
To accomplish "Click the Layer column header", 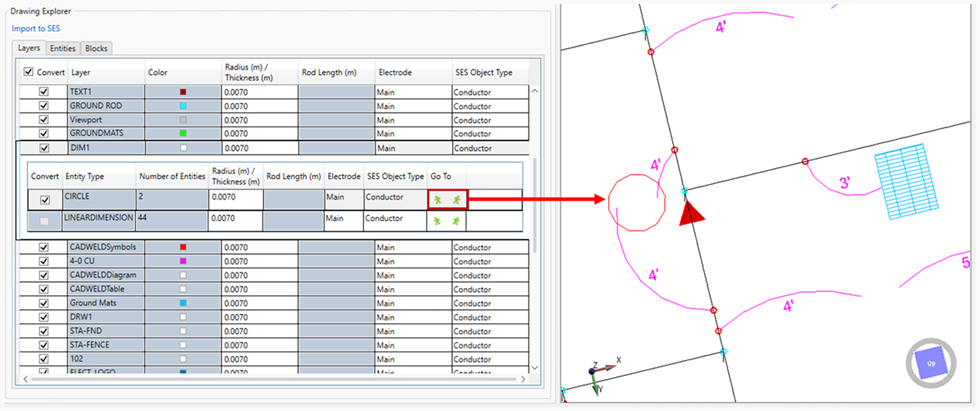I will 106,72.
